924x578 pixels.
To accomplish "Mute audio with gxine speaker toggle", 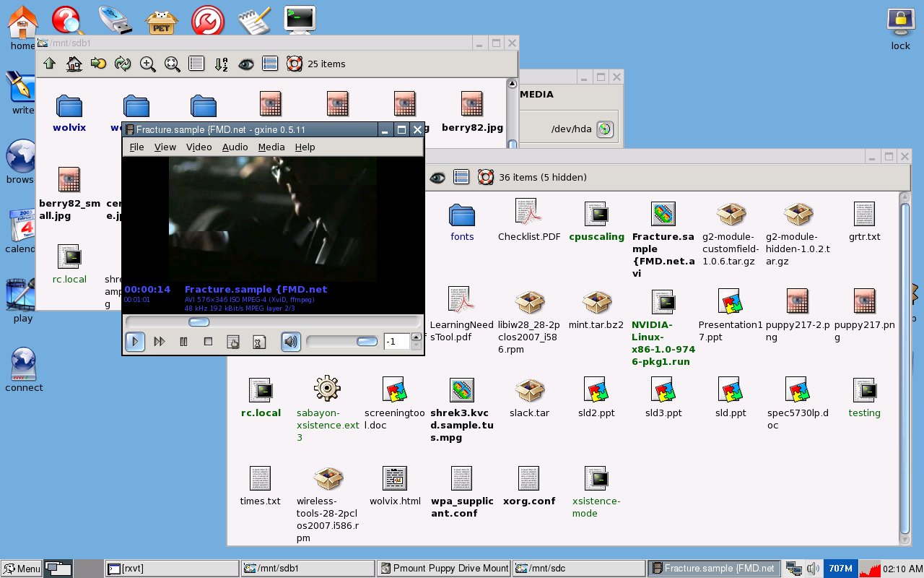I will click(x=291, y=341).
